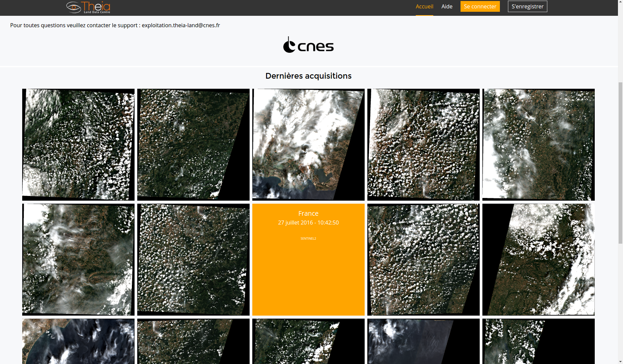The image size is (623, 364).
Task: Open the second thumbnail in the top row
Action: [x=193, y=145]
